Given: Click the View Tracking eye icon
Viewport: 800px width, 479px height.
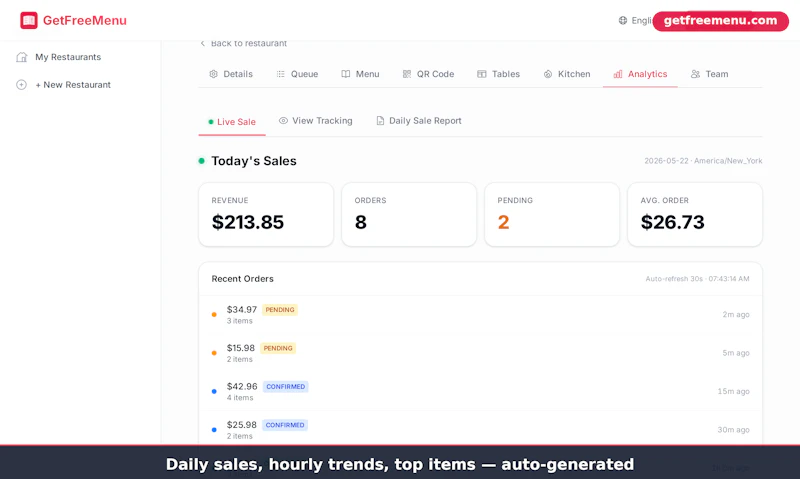Looking at the screenshot, I should (283, 121).
